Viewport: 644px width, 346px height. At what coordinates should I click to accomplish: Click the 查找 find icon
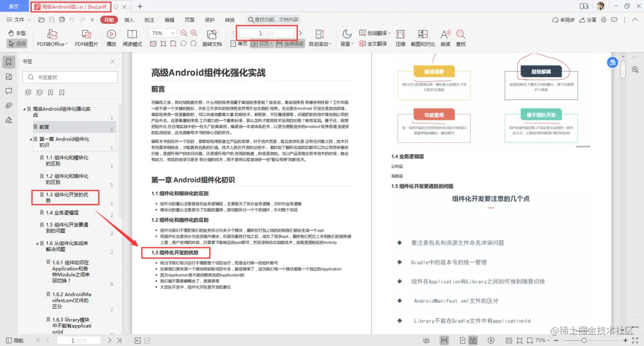tap(461, 38)
